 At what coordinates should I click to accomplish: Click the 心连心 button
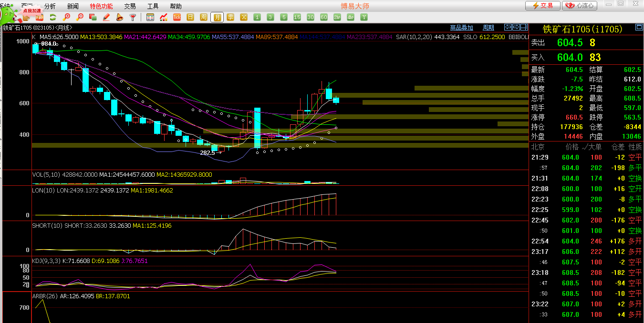point(580,6)
